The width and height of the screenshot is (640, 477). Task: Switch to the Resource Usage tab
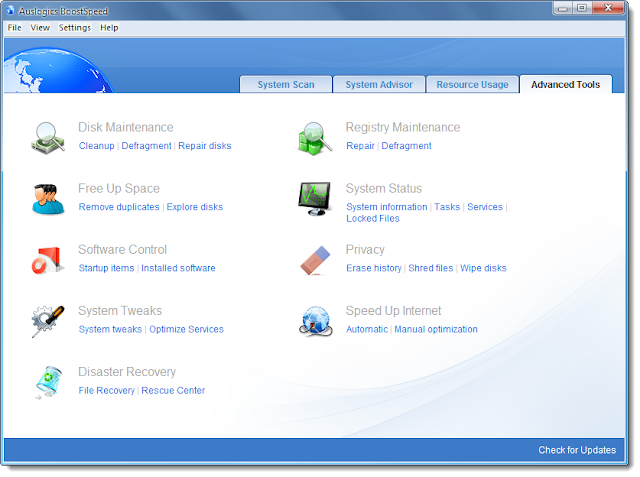click(x=472, y=84)
